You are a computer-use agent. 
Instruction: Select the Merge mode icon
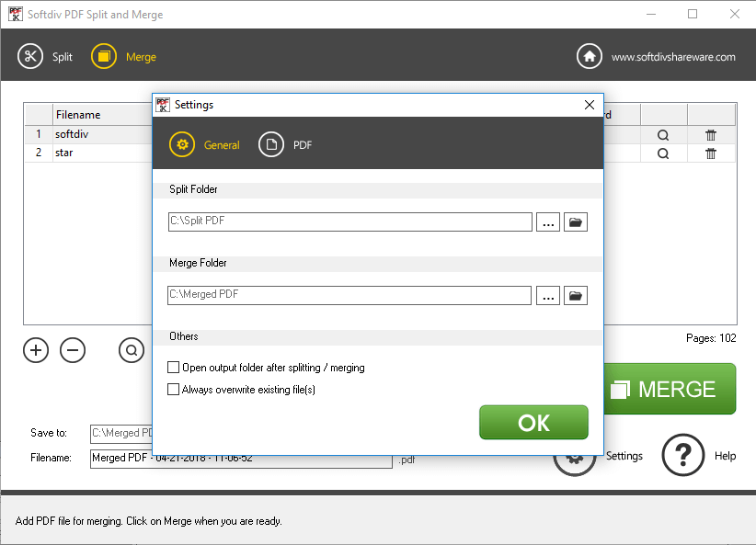click(104, 56)
